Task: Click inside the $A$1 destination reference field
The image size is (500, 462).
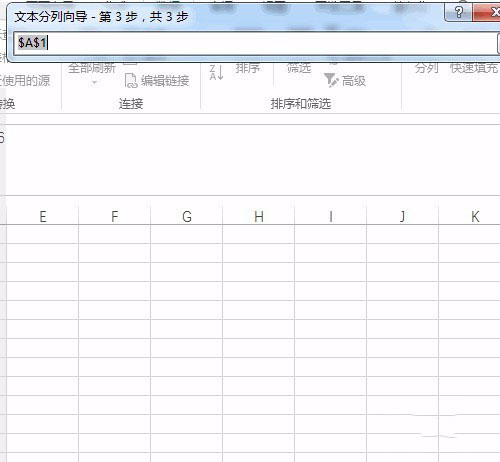Action: point(255,43)
